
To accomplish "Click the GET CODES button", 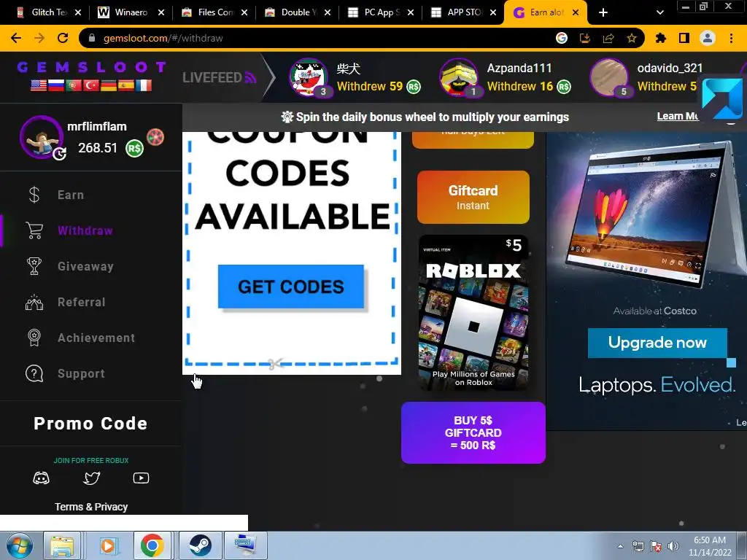I will tap(290, 287).
